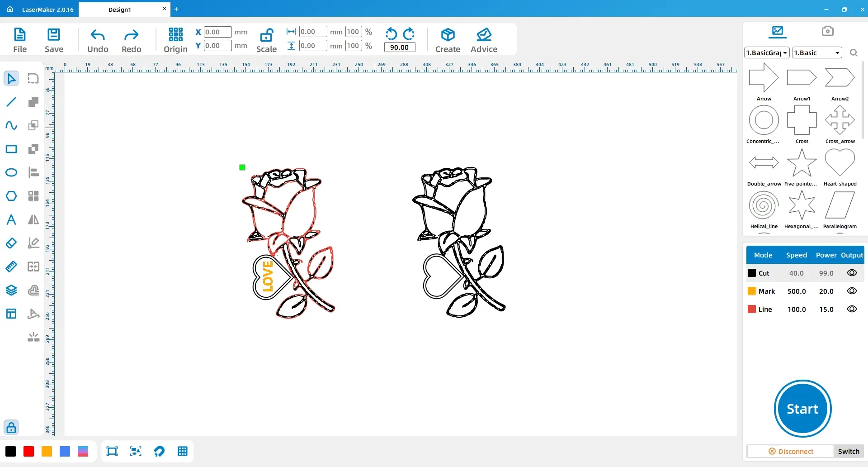The image size is (868, 467).
Task: Choose the Rectangle tool
Action: (x=11, y=149)
